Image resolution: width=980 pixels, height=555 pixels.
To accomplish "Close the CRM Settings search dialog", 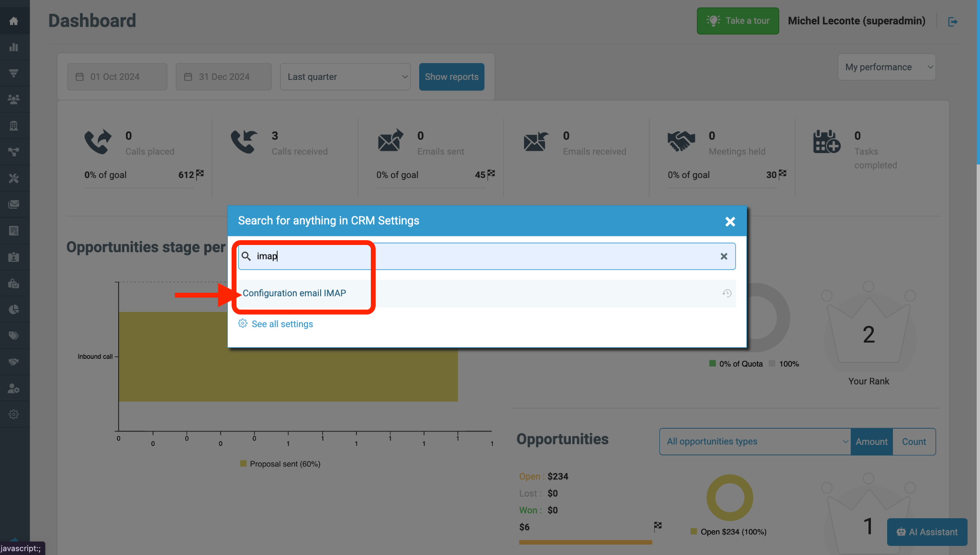I will tap(730, 222).
